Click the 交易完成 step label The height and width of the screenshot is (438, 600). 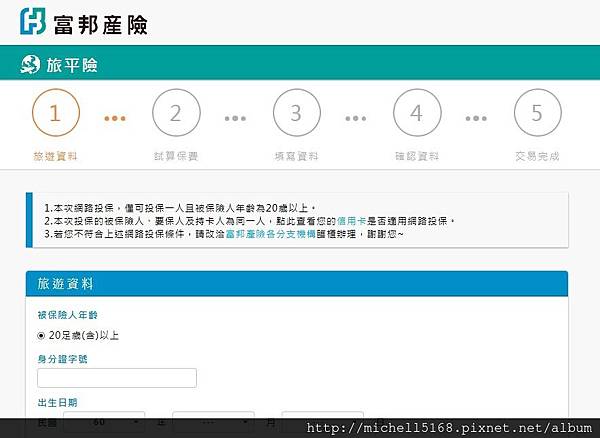(x=537, y=156)
